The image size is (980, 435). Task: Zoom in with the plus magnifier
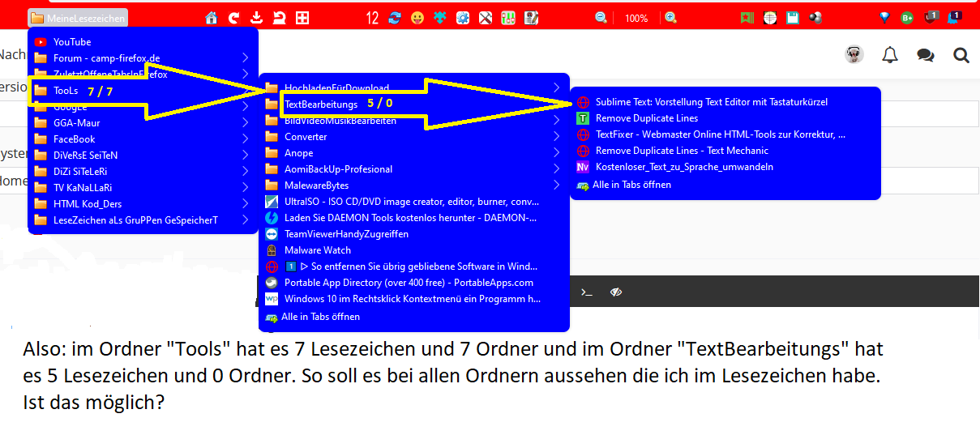[671, 18]
